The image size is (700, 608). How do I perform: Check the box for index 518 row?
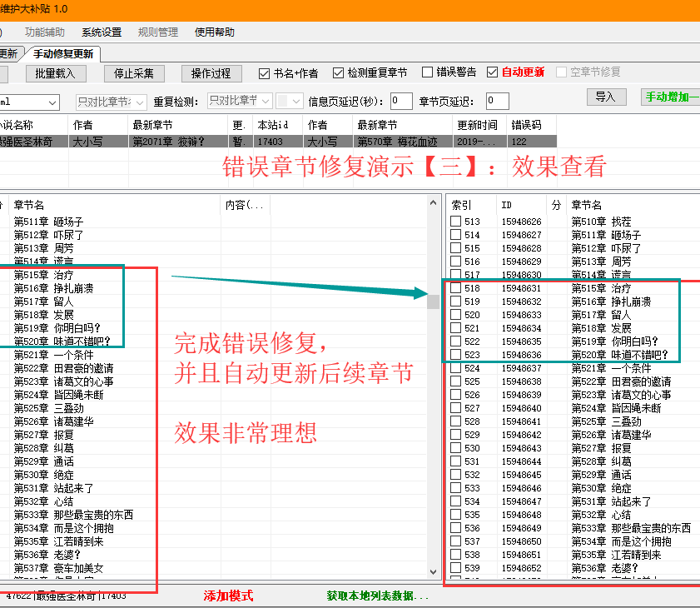[455, 288]
